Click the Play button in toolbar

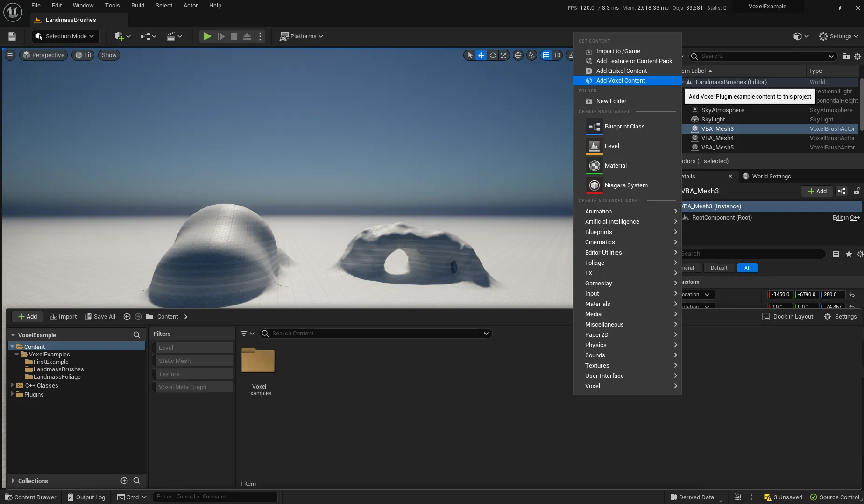pos(207,36)
